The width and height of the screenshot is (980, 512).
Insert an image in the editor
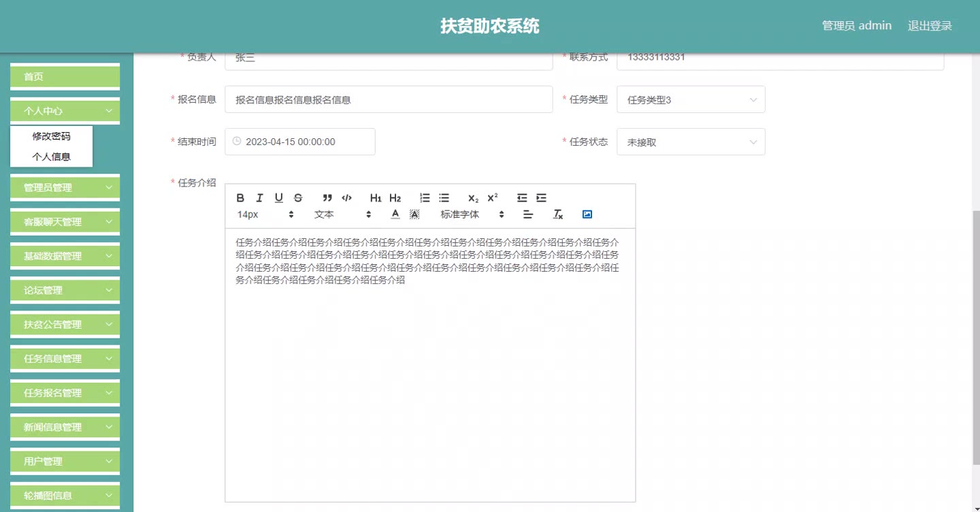pyautogui.click(x=587, y=214)
